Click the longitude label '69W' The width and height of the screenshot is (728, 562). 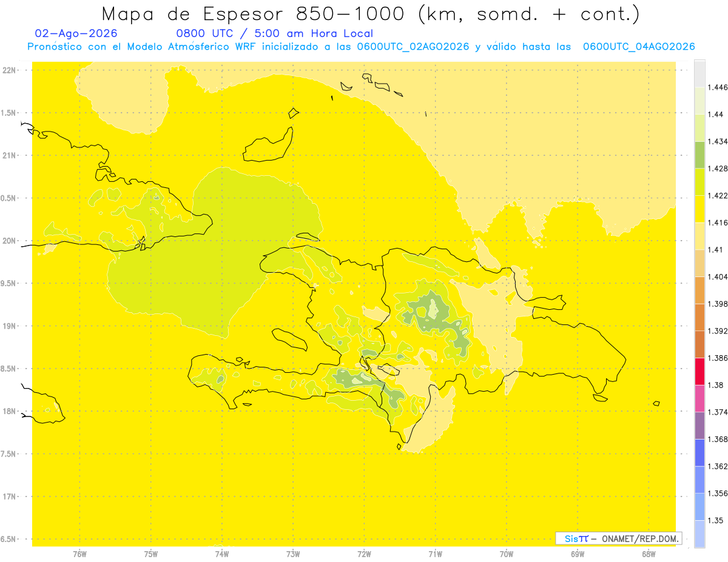[x=577, y=554]
